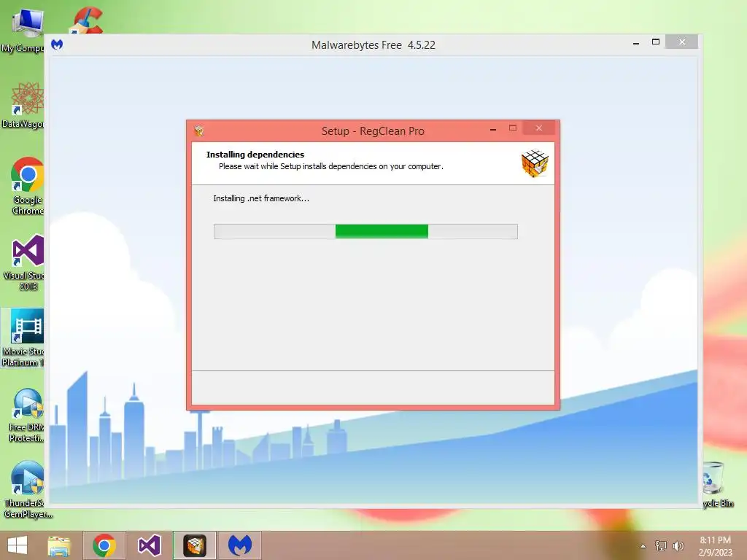Open Free DRM Protection desktop shortcut
747x560 pixels.
pyautogui.click(x=27, y=415)
